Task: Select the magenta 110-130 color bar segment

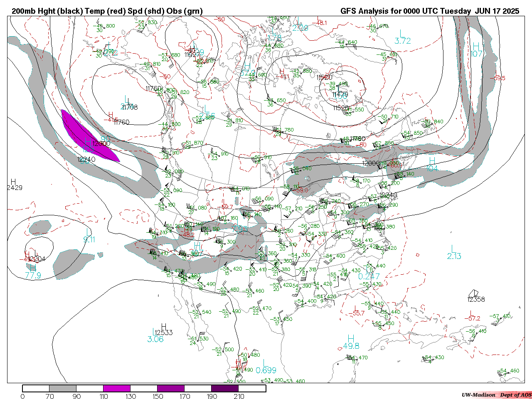Action: [x=117, y=388]
